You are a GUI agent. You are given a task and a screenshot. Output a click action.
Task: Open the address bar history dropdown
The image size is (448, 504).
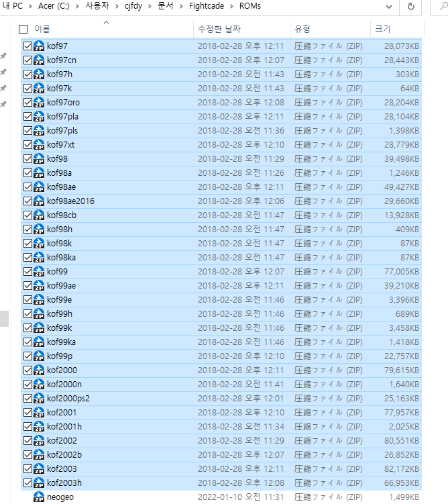[x=389, y=7]
